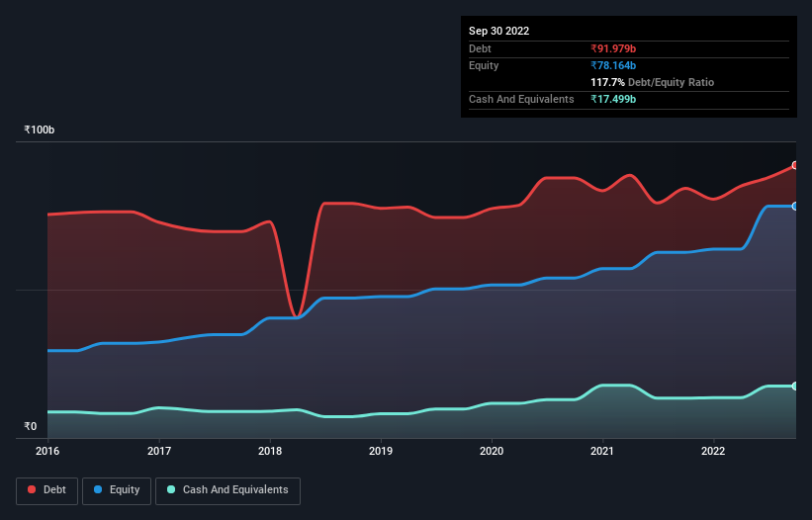This screenshot has height=520, width=812.
Task: Click the Sep 30 2022 tooltip date
Action: pyautogui.click(x=498, y=31)
